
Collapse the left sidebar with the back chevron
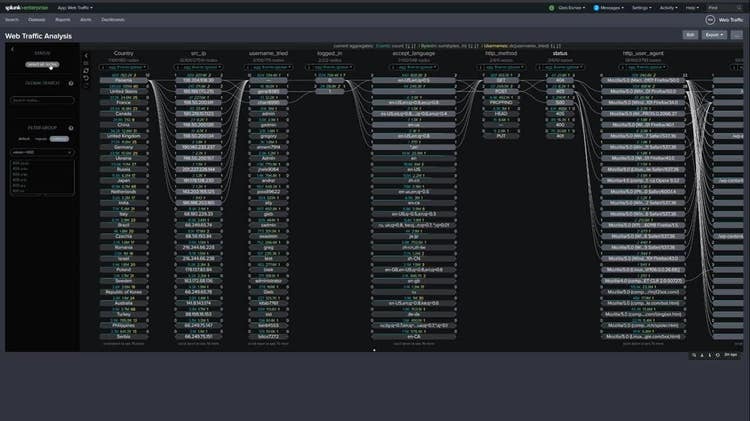12,48
